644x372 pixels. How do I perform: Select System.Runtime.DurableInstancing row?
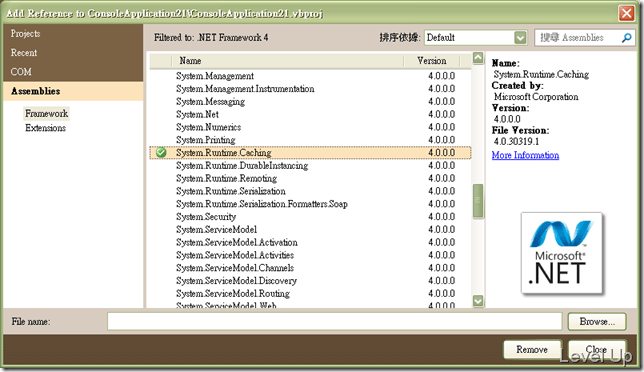pos(310,165)
